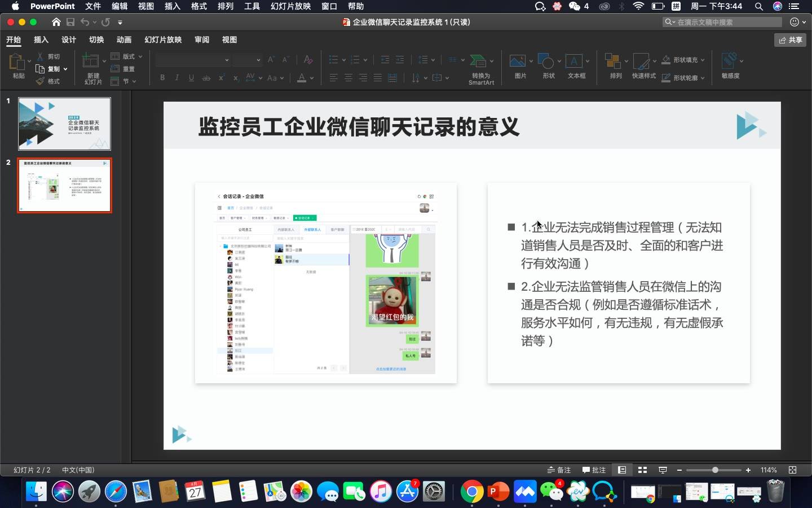Click the Format painter (格式) brush icon
812x508 pixels.
40,81
